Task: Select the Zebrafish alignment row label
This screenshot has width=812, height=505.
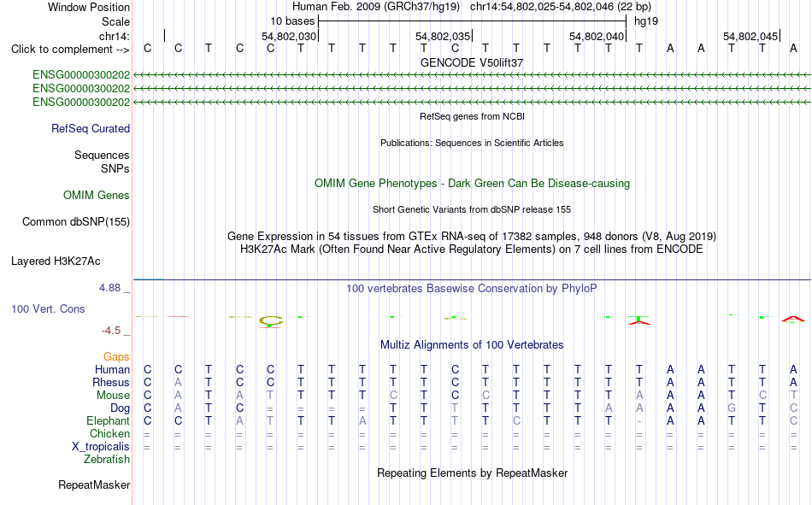Action: pos(107,460)
